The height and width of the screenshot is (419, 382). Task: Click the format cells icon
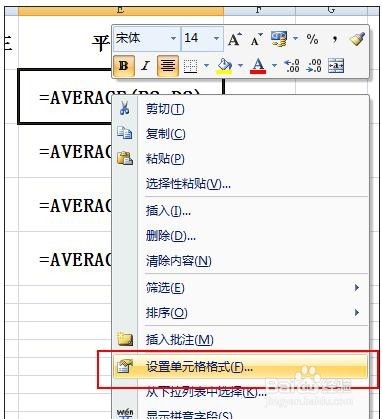coord(125,367)
